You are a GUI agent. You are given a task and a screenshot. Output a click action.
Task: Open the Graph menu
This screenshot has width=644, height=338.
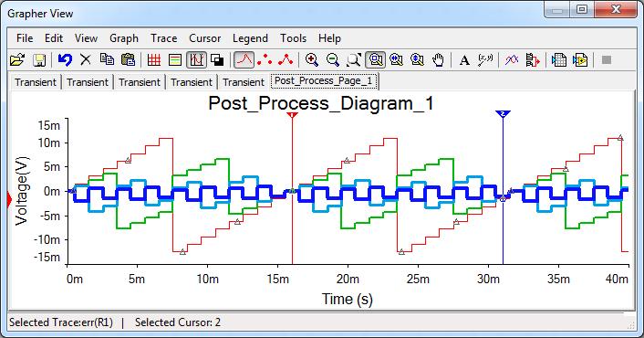[124, 38]
